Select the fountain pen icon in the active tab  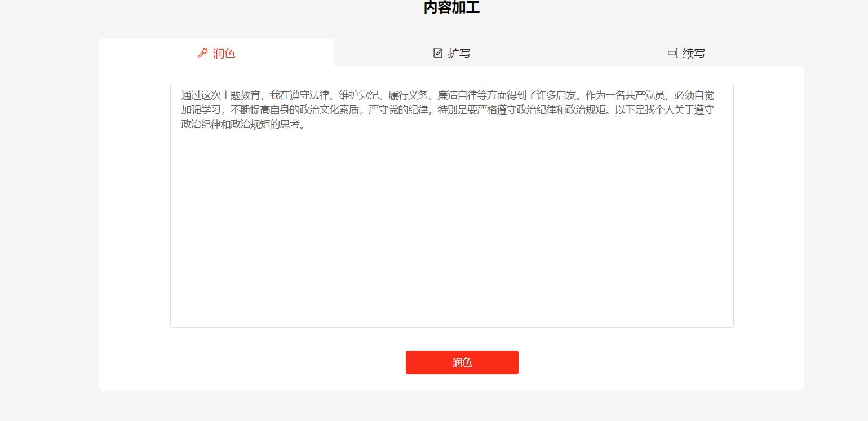[203, 53]
